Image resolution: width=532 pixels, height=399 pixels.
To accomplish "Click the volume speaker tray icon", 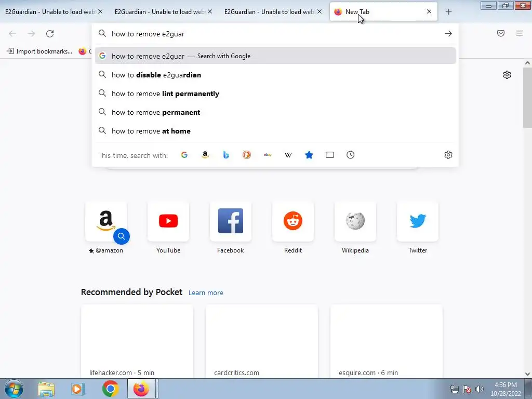I will click(479, 389).
